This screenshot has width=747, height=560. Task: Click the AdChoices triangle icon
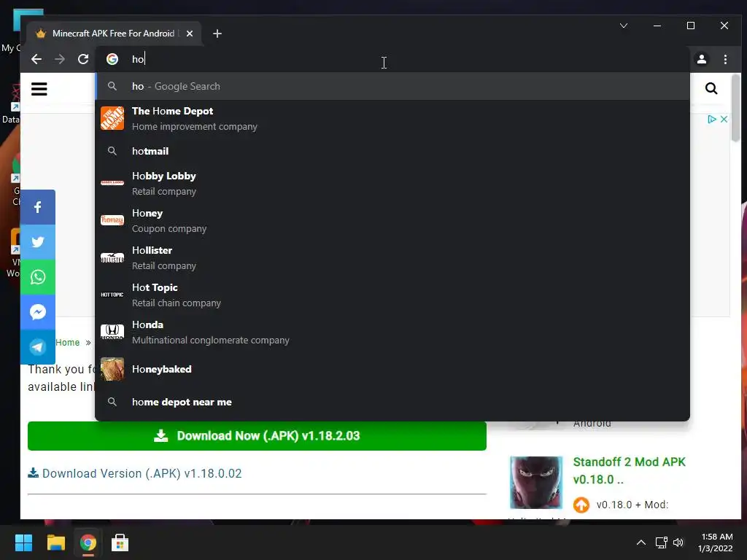click(x=712, y=119)
